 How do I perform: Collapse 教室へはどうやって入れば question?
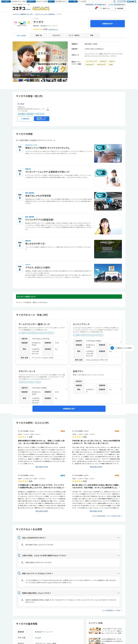click(69, 573)
